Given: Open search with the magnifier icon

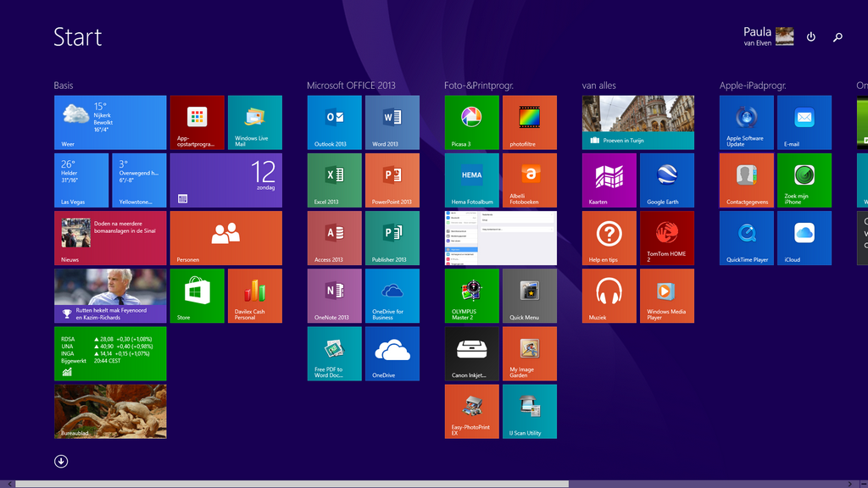Looking at the screenshot, I should pos(837,37).
